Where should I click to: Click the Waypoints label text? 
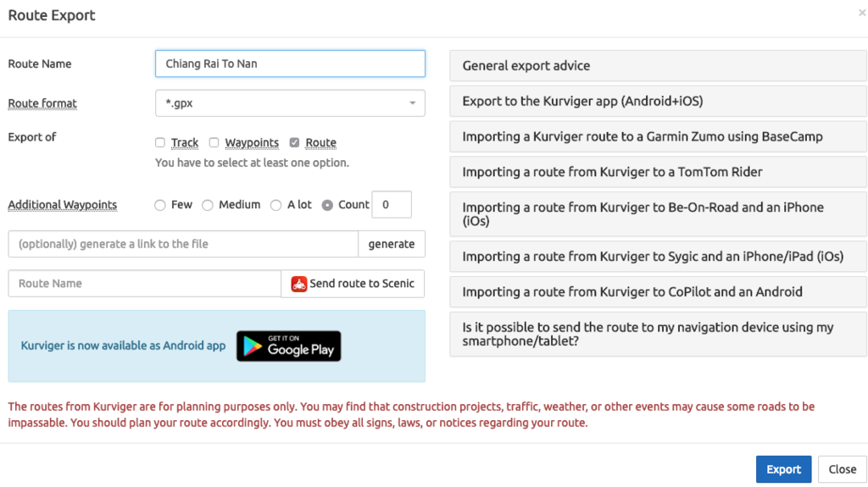tap(251, 143)
